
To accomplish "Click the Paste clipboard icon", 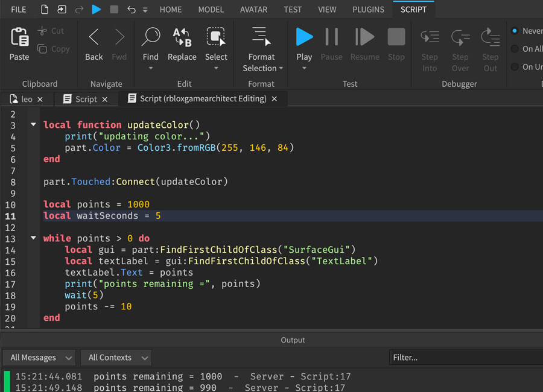I will point(19,37).
